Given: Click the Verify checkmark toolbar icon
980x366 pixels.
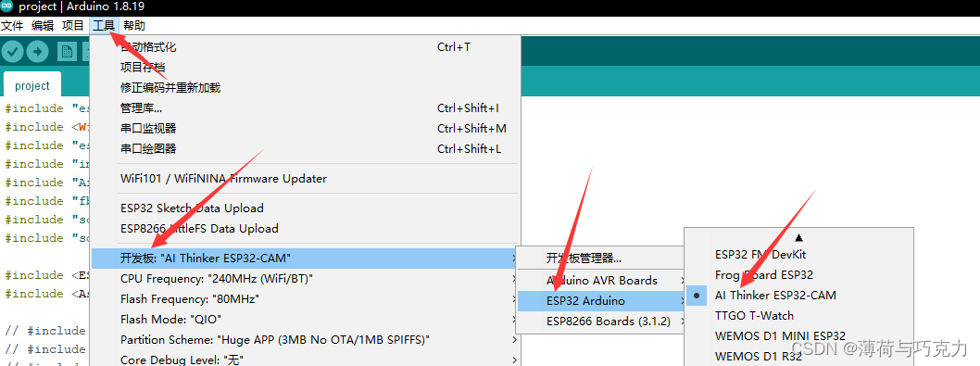Looking at the screenshot, I should 12,51.
